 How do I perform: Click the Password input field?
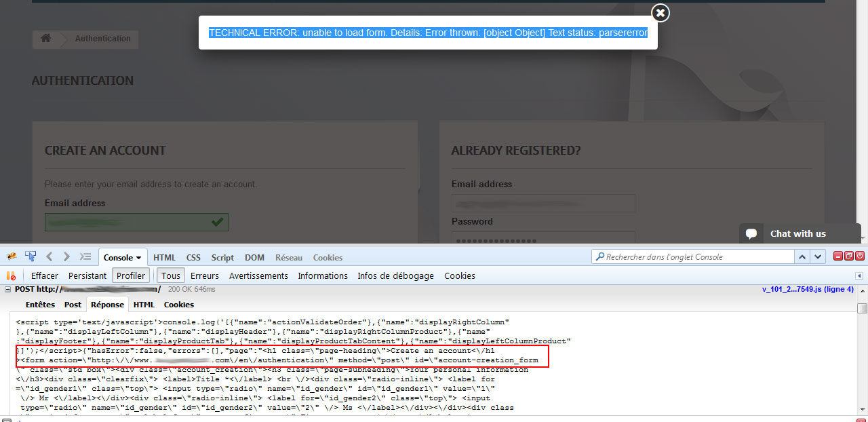pos(543,239)
